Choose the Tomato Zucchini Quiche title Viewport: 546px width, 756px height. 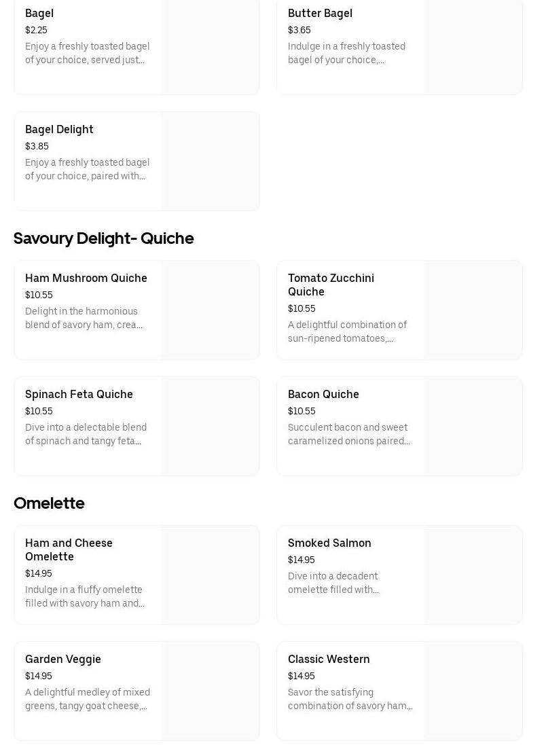[x=331, y=285]
